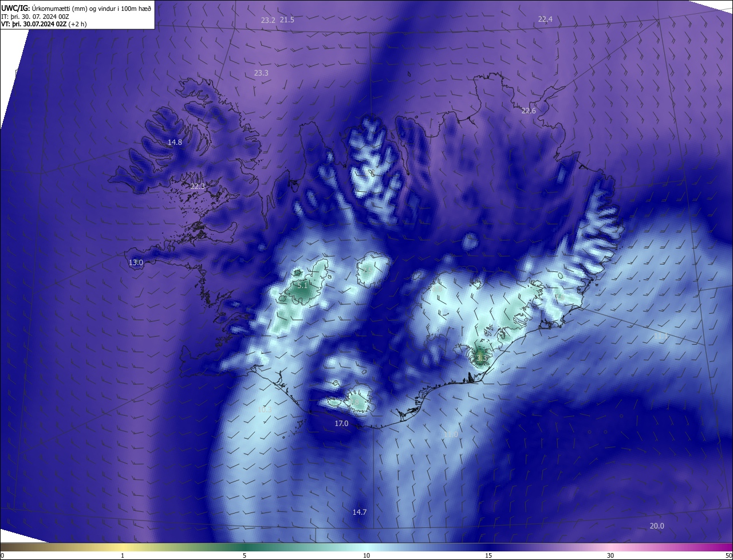Click the map value '20.0' in the southeast corner
This screenshot has height=560, width=733.
click(657, 526)
